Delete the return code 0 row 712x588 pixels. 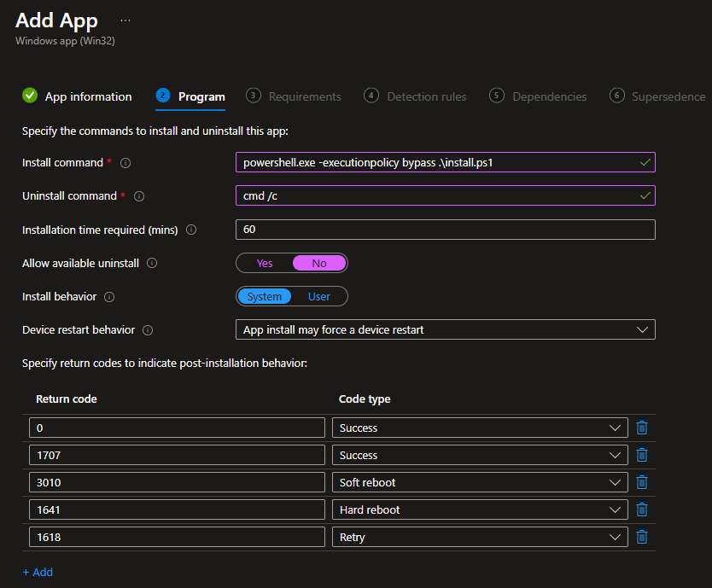pos(642,428)
